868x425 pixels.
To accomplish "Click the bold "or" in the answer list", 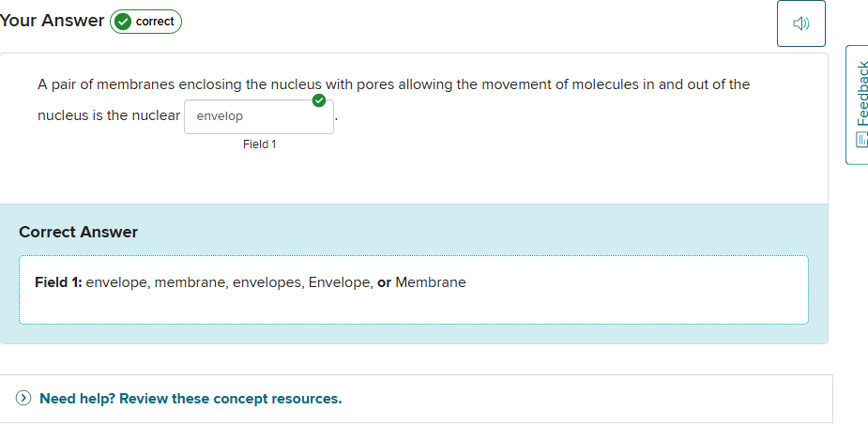I will coord(384,282).
